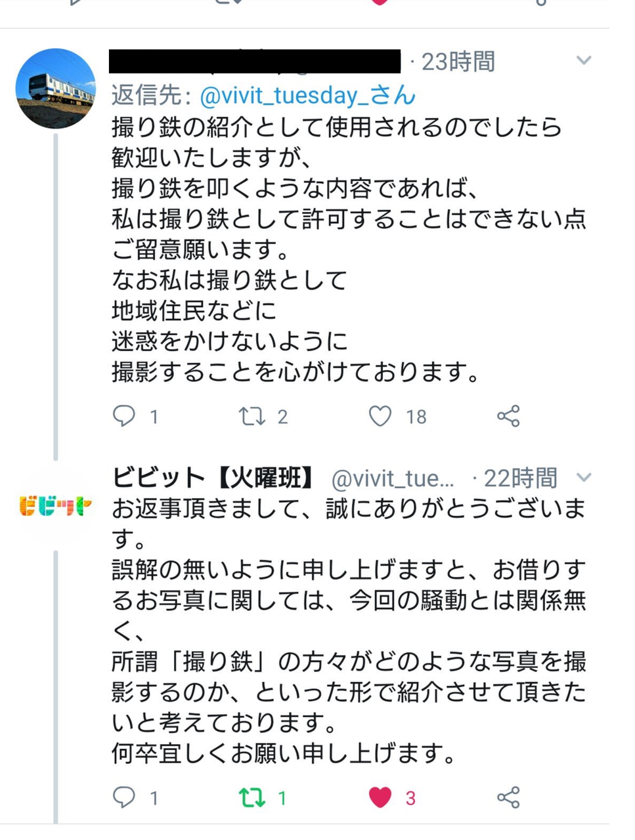Reply to the ビビット【火曜班】 tweet
The height and width of the screenshot is (840, 635).
click(x=124, y=797)
